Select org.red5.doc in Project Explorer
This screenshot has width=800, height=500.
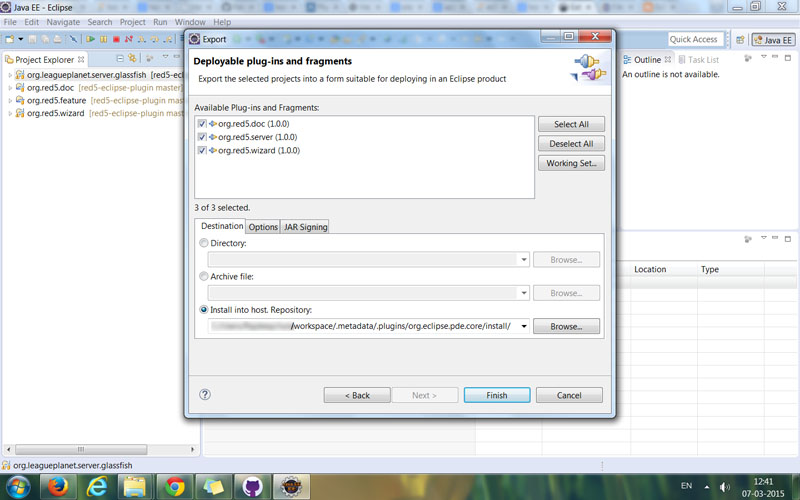pos(50,88)
